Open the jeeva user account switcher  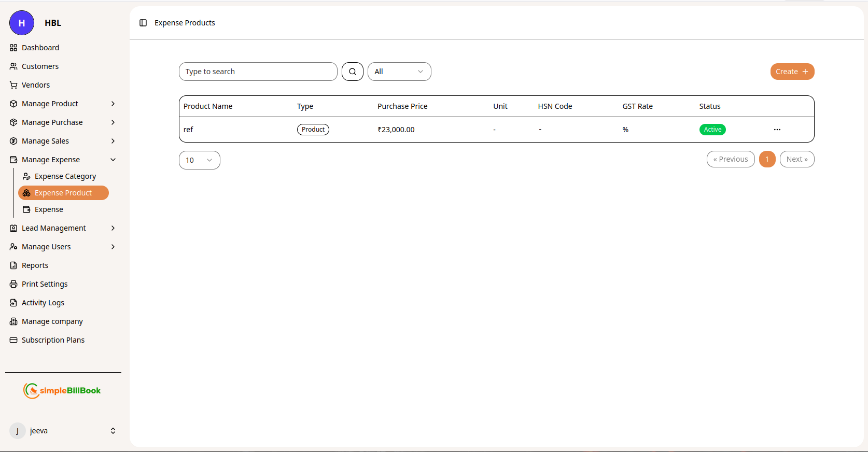113,431
